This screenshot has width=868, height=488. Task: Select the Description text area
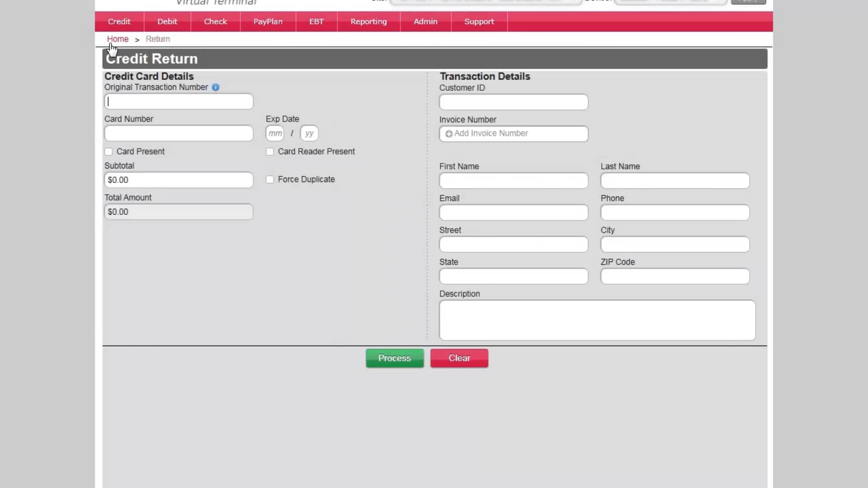597,320
